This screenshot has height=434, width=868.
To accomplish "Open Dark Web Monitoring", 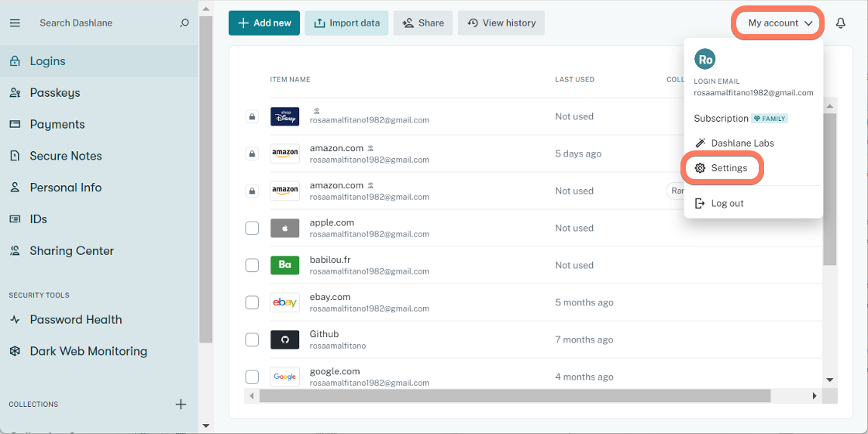I will (99, 351).
